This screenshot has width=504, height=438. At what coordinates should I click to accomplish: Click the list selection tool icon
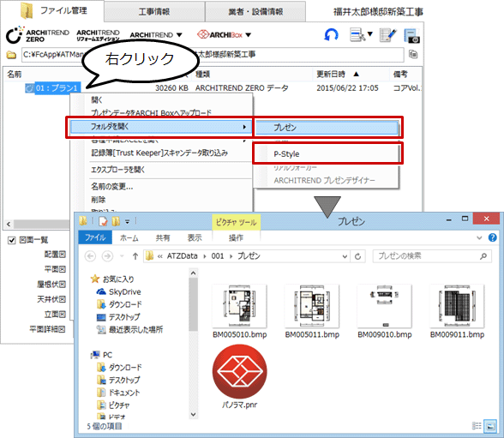[357, 34]
